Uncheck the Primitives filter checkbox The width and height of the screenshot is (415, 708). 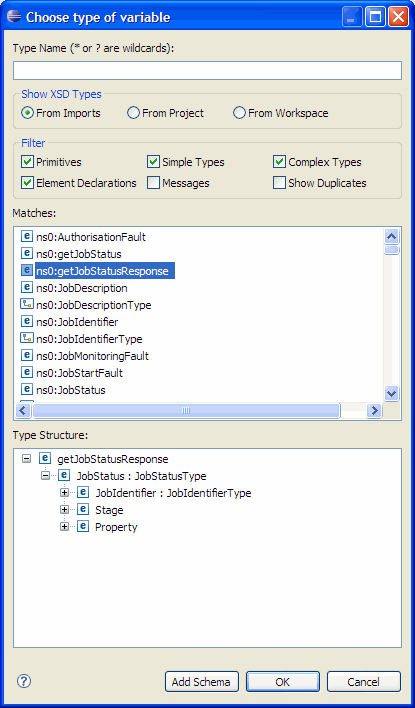tap(28, 162)
